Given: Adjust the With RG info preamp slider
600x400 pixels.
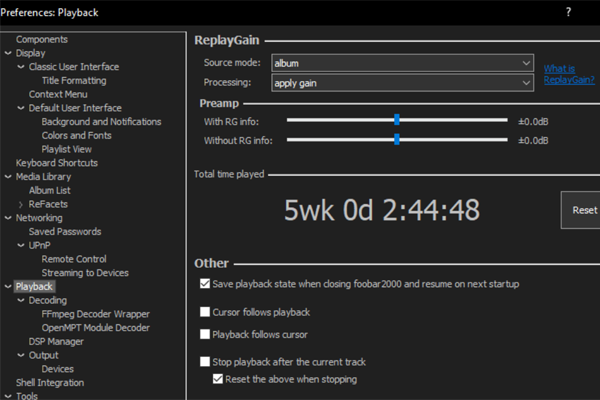Looking at the screenshot, I should pos(397,120).
